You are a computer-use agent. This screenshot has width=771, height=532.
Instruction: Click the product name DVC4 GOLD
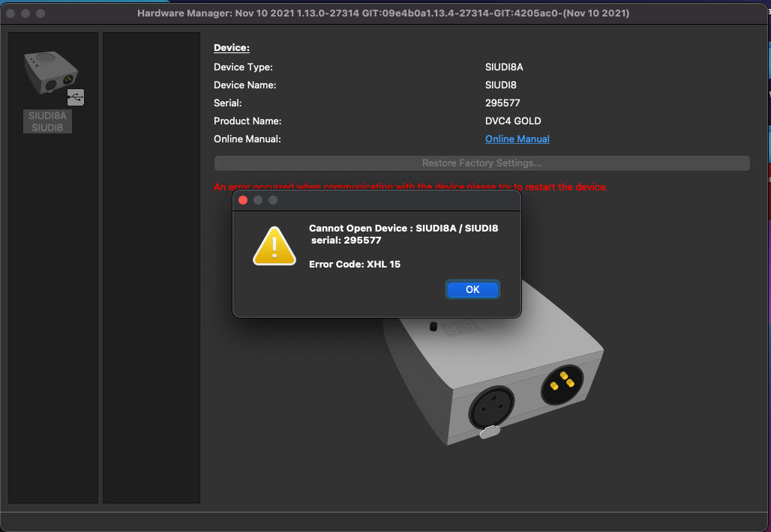point(513,121)
